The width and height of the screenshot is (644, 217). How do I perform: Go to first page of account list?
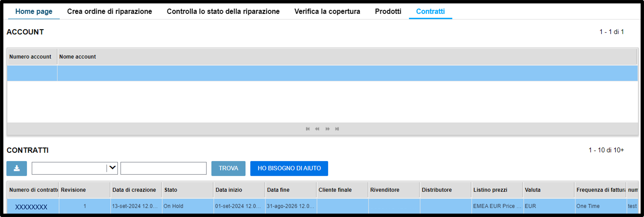point(308,129)
